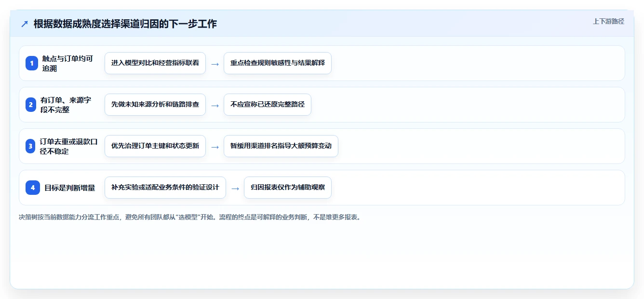Click the 目标是判断增量 condition label

click(70, 188)
